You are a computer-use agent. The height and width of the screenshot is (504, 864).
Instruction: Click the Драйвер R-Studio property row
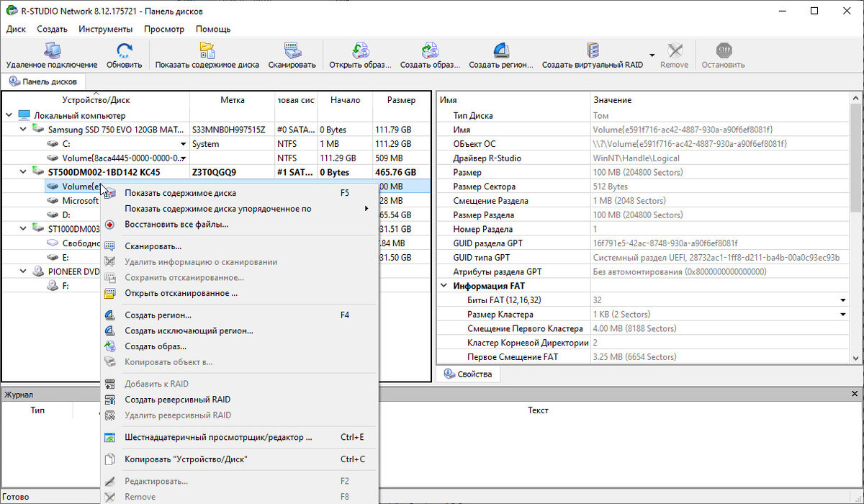pos(643,158)
